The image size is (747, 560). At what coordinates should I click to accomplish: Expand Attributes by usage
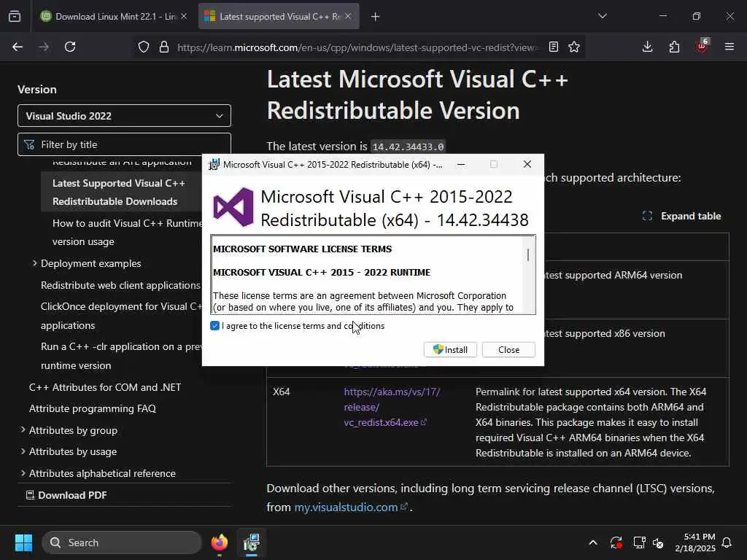pyautogui.click(x=23, y=451)
